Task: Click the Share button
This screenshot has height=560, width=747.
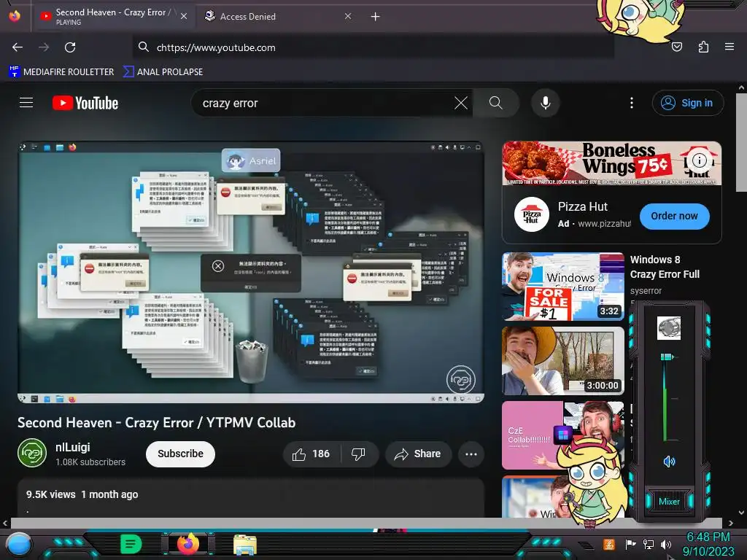Action: (x=418, y=454)
